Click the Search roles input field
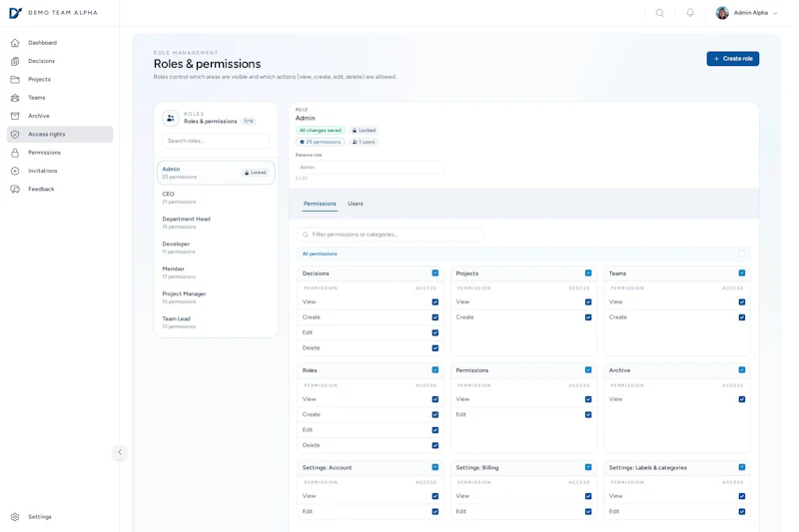The height and width of the screenshot is (532, 799). [216, 141]
